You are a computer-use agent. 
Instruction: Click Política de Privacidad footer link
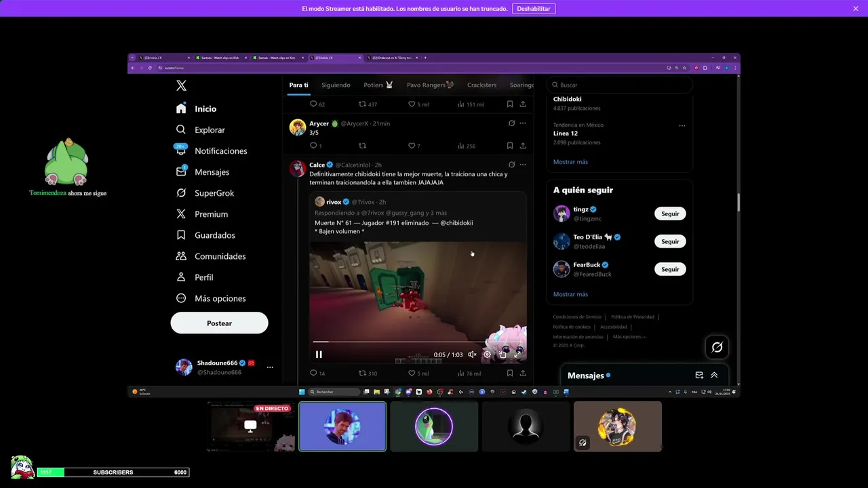pos(633,317)
